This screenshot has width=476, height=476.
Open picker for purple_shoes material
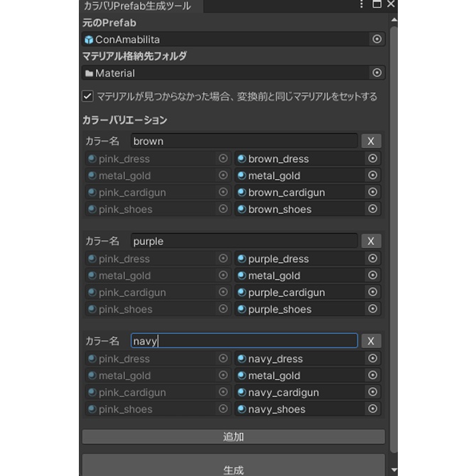pyautogui.click(x=372, y=309)
